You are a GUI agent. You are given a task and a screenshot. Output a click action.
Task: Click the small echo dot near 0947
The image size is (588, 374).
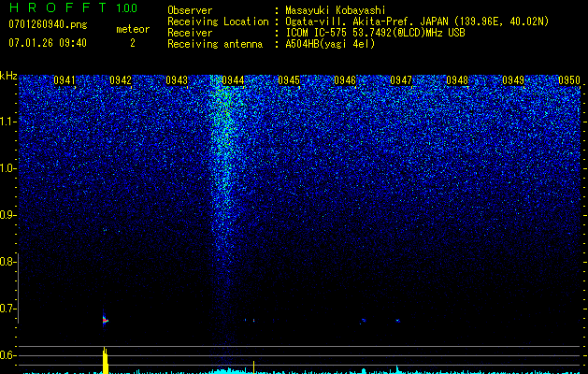(398, 321)
